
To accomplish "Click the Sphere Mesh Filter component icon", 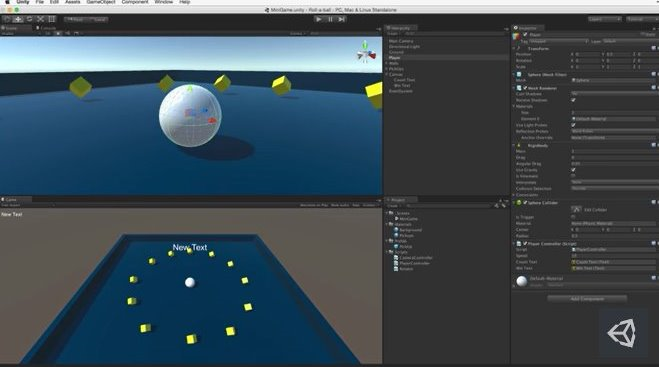I will tap(519, 74).
